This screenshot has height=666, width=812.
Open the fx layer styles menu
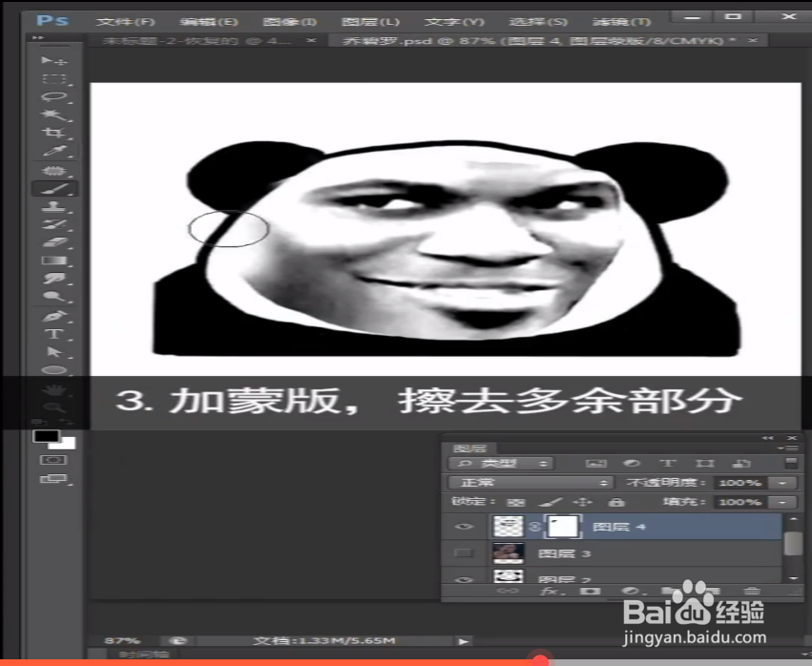pos(552,591)
